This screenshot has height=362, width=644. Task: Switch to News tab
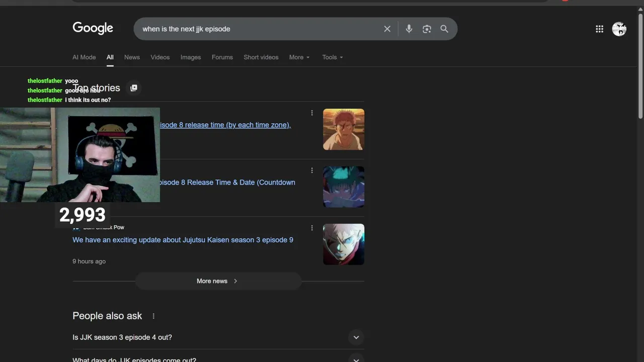(x=132, y=57)
